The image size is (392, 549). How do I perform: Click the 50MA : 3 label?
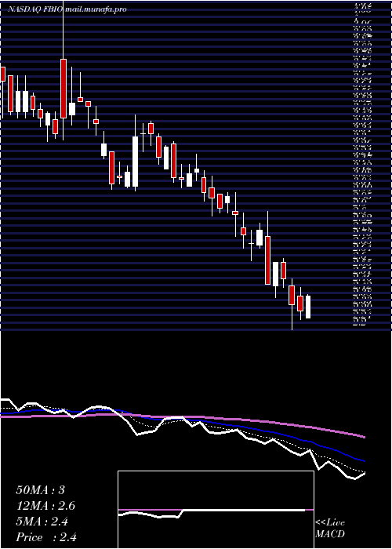pyautogui.click(x=41, y=490)
